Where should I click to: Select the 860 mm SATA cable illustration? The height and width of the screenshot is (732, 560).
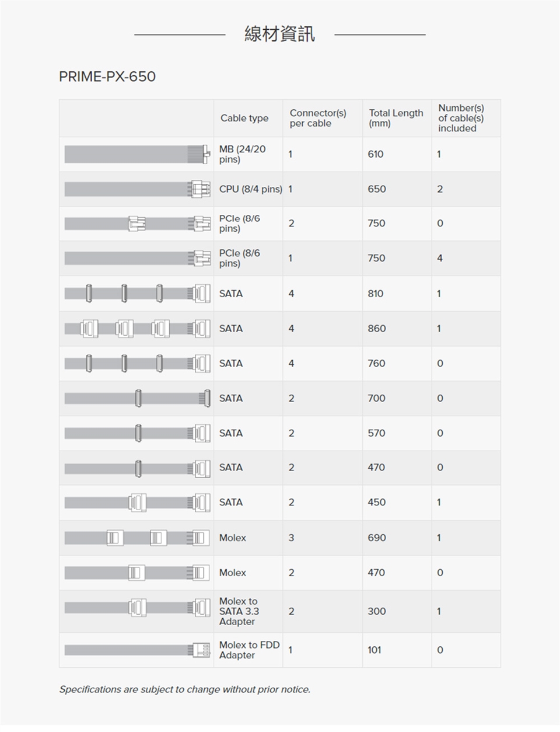tap(136, 329)
